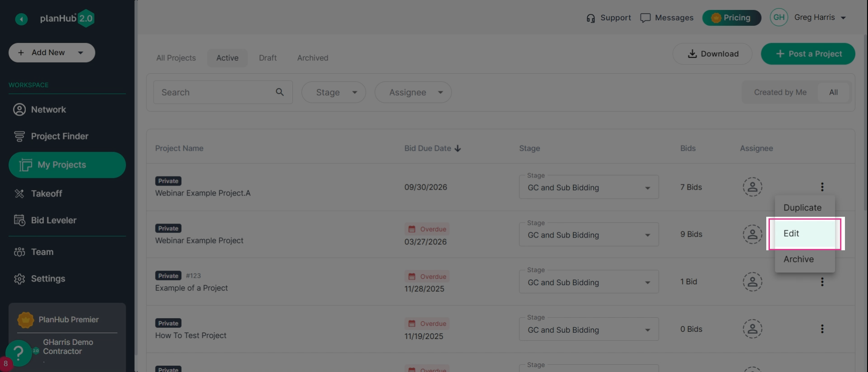868x372 pixels.
Task: Click the Overdue badge for 11/19/2025
Action: pos(427,324)
